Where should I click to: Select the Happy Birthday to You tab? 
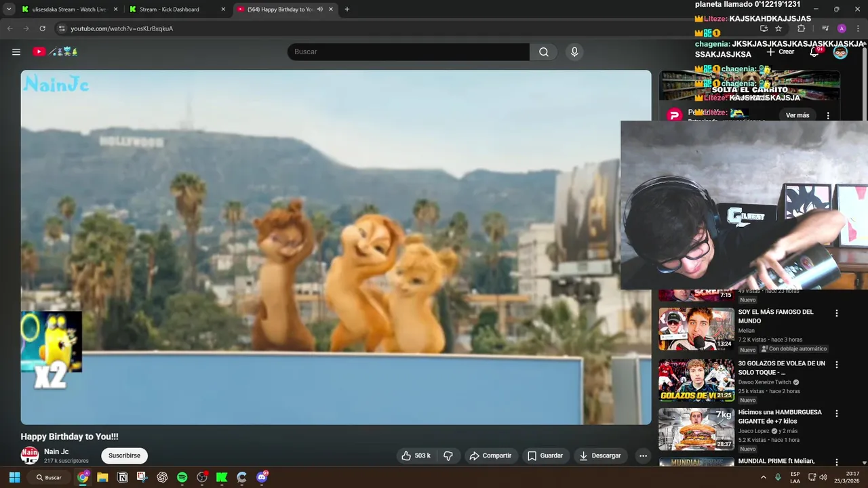tap(279, 9)
